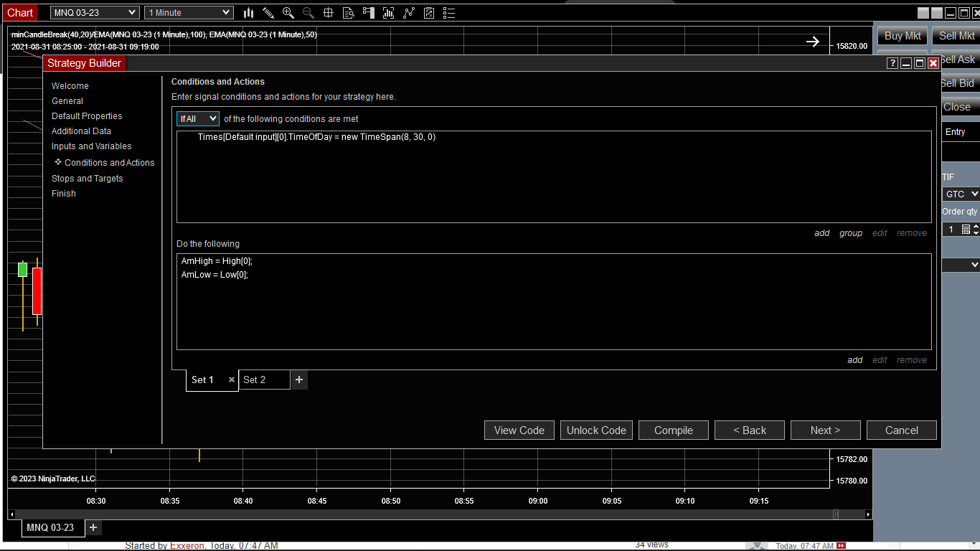Add a new condition set with plus
Image resolution: width=980 pixels, height=551 pixels.
click(x=299, y=380)
